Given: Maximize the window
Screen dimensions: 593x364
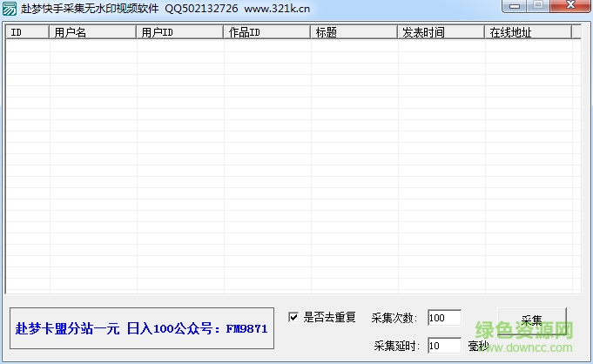Looking at the screenshot, I should pyautogui.click(x=538, y=6).
